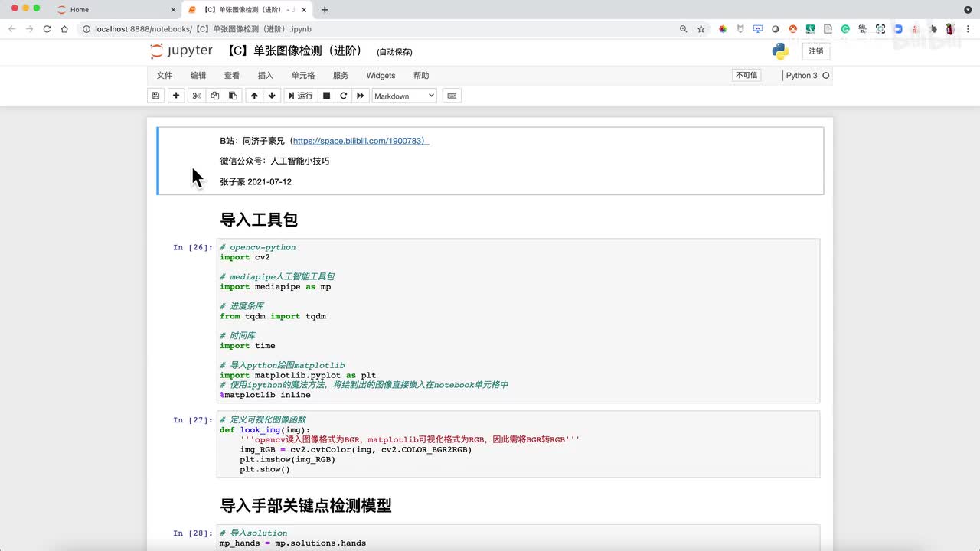Click the 张子豪 2021-07-12 text line
Image resolution: width=980 pixels, height=551 pixels.
[x=256, y=182]
